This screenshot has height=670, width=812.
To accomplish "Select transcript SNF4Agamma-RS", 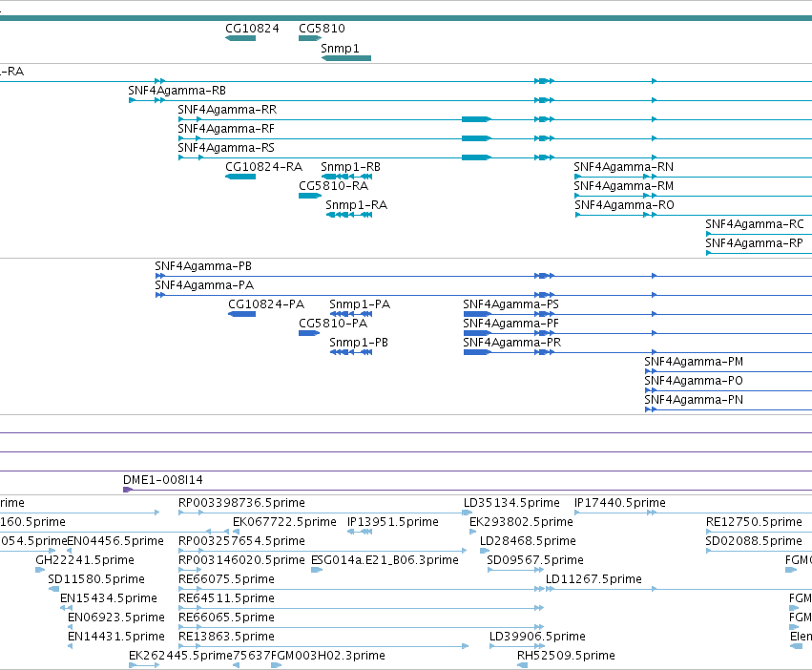I will tap(226, 148).
